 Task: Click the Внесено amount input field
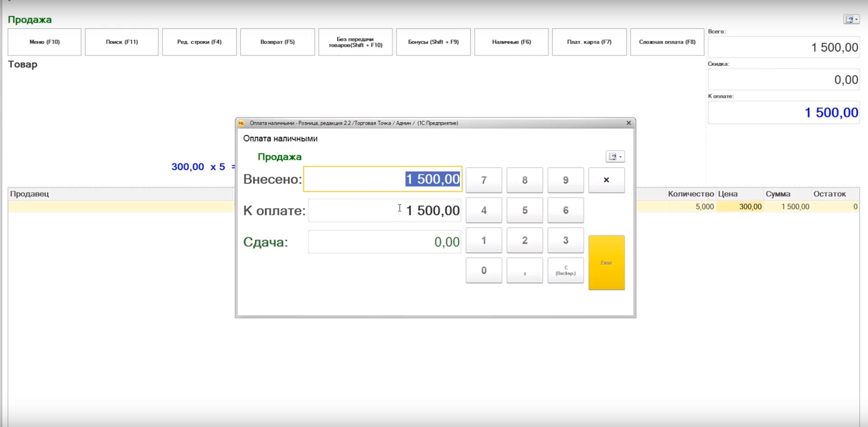[383, 179]
